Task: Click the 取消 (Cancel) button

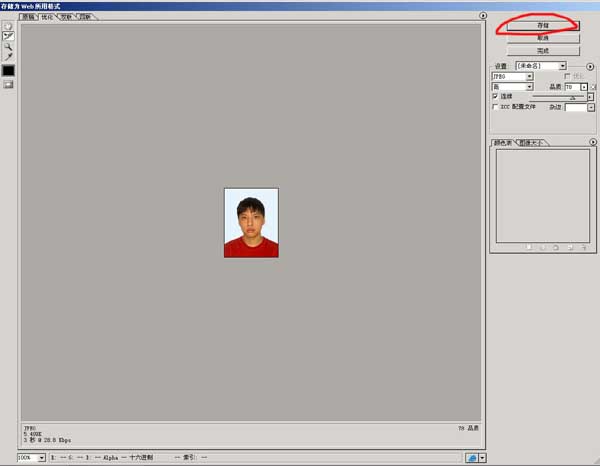Action: [543, 38]
